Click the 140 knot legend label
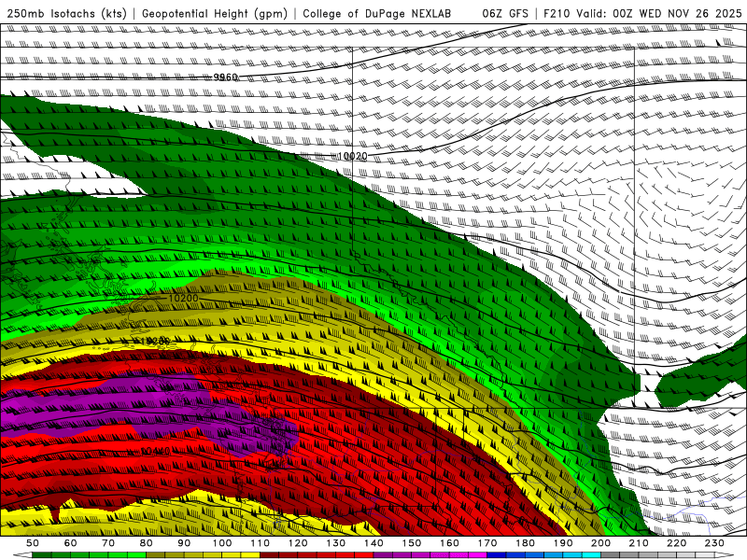The width and height of the screenshot is (747, 560). (373, 543)
